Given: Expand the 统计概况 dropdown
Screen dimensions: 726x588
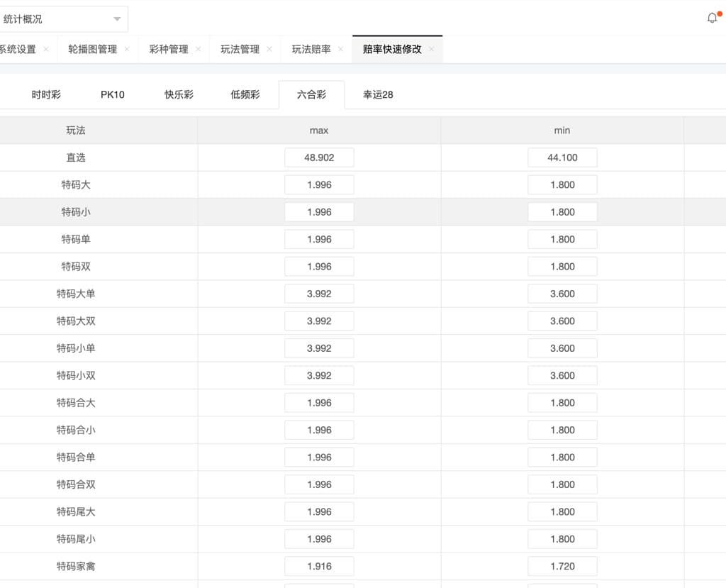Looking at the screenshot, I should pos(117,19).
